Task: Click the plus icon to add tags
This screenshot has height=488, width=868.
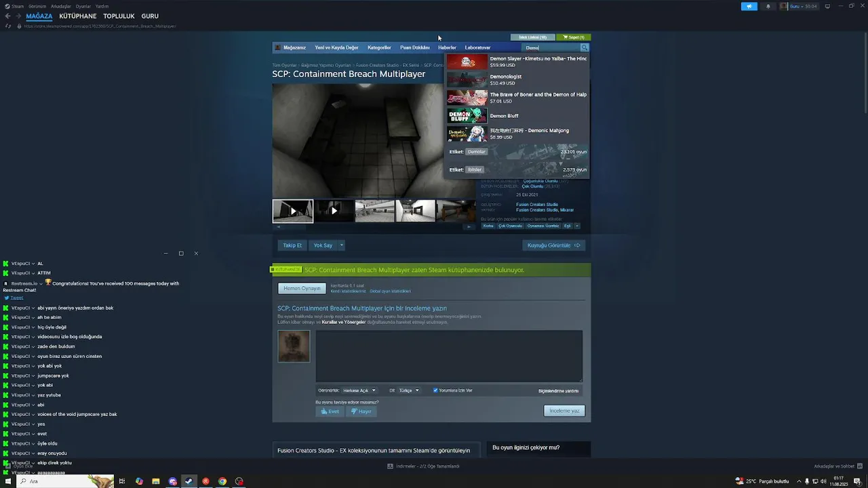Action: pyautogui.click(x=577, y=226)
